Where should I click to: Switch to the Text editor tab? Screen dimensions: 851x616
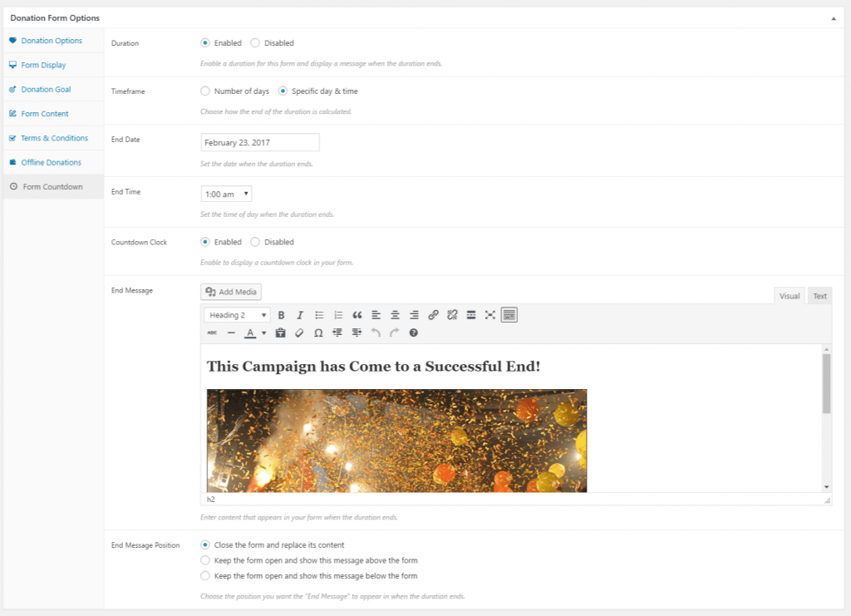pos(819,296)
